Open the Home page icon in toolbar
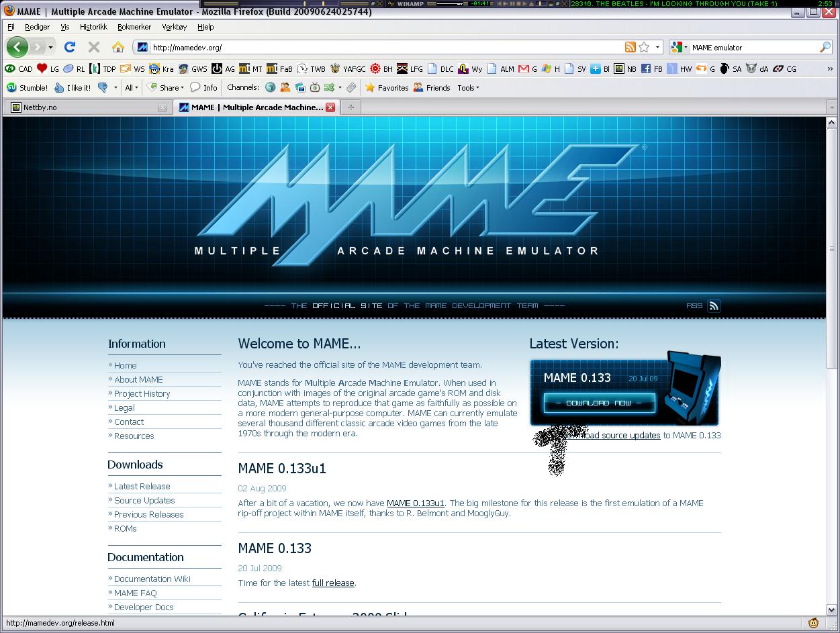 (x=118, y=47)
